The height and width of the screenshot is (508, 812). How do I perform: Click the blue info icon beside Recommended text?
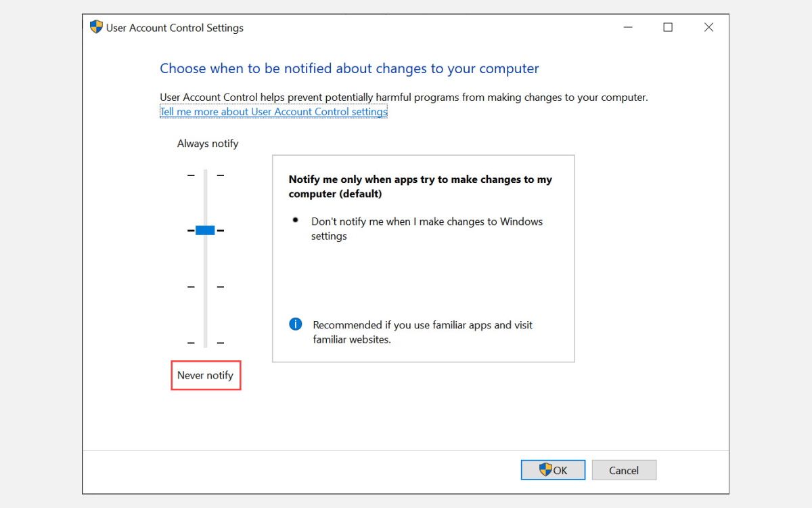coord(296,324)
